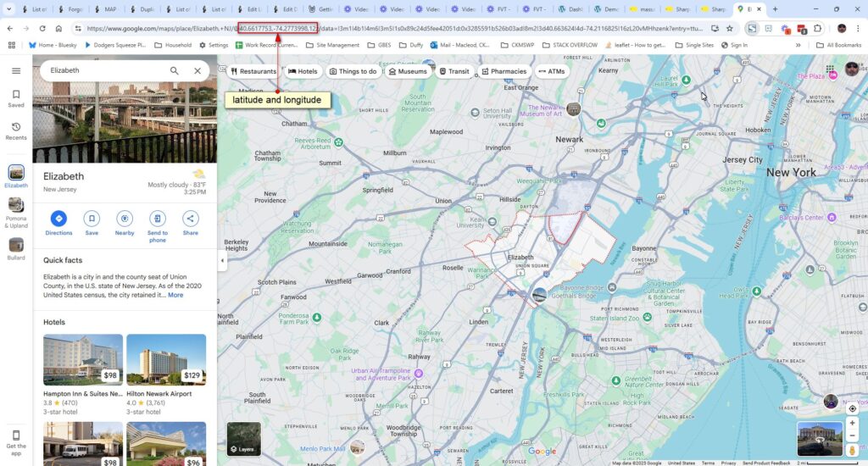Viewport: 868px width, 466px height.
Task: Open the tab search dropdown arrow
Action: pyautogui.click(x=8, y=8)
